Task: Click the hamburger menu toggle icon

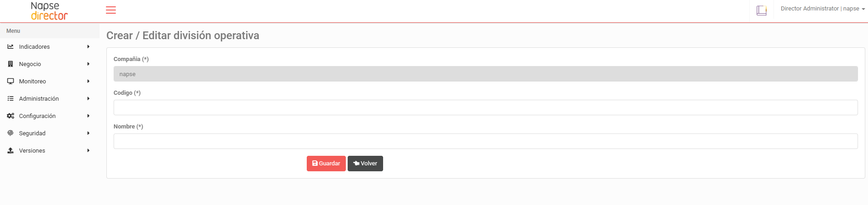Action: pyautogui.click(x=111, y=10)
